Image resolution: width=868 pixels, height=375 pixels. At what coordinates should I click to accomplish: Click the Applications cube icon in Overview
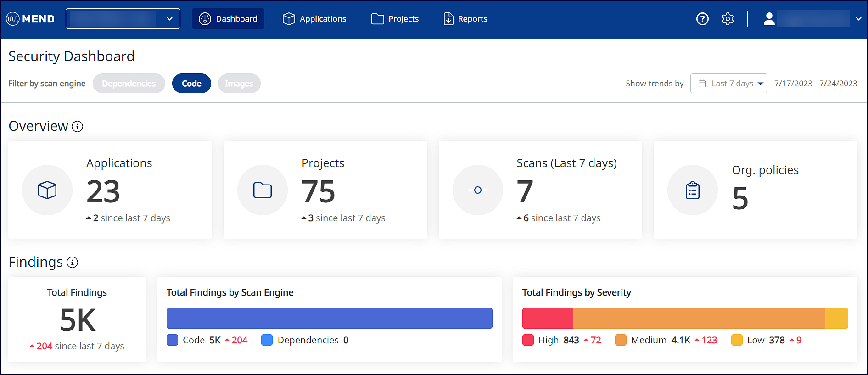click(x=47, y=190)
